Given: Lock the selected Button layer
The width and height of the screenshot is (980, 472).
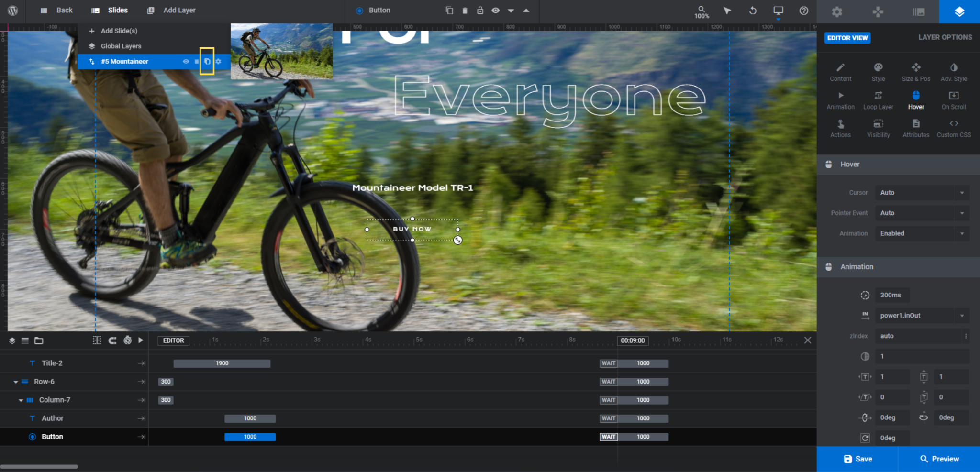Looking at the screenshot, I should 480,10.
